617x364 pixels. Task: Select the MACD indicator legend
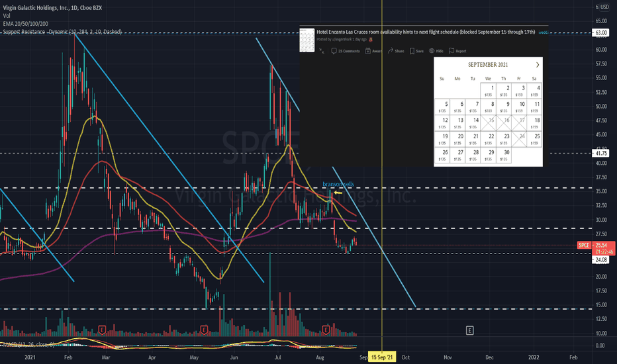[x=28, y=344]
